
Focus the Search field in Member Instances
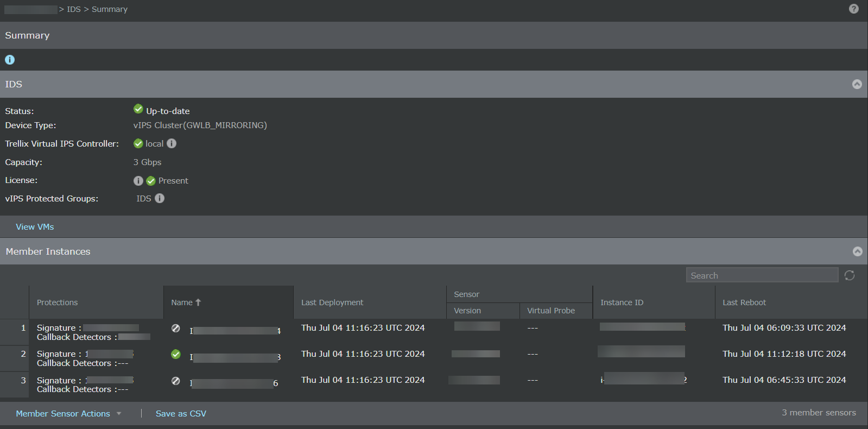coord(762,275)
